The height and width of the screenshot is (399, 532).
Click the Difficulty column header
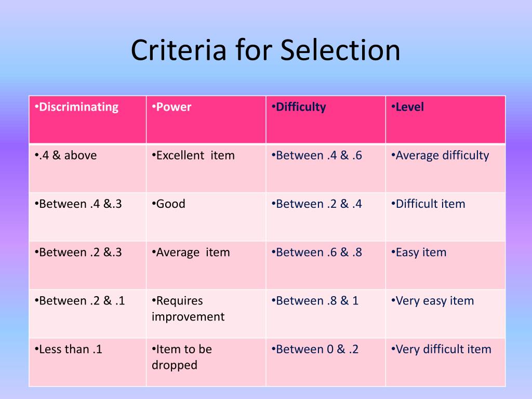(x=326, y=120)
